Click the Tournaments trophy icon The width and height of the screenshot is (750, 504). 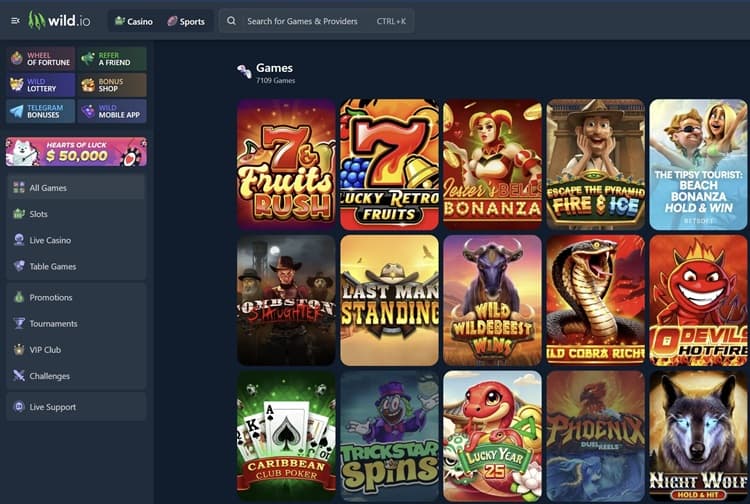19,323
